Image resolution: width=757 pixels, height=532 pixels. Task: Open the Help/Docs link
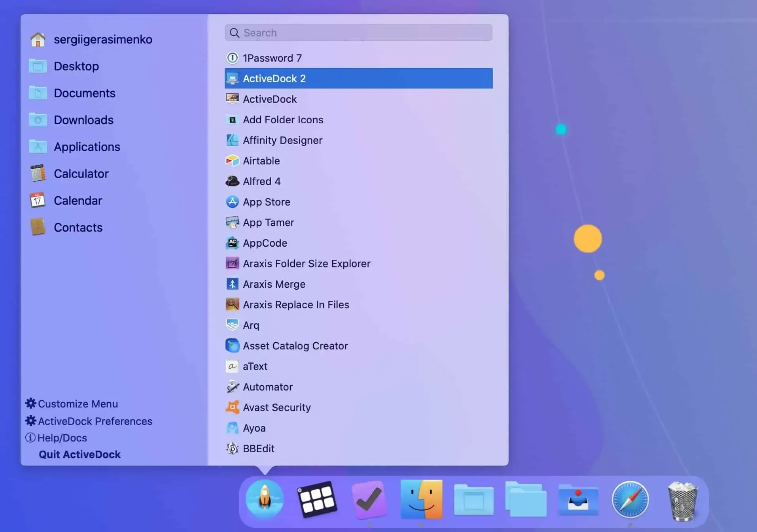coord(62,438)
